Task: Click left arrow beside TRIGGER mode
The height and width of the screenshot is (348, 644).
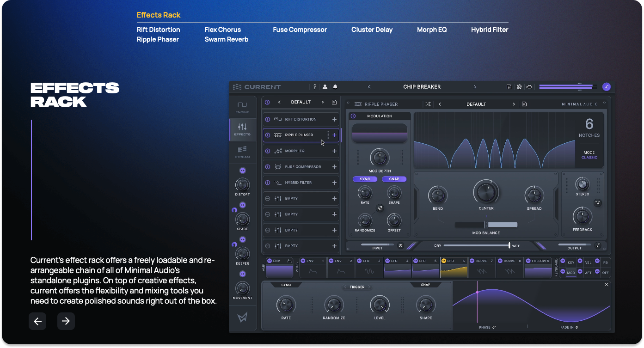Action: click(345, 287)
